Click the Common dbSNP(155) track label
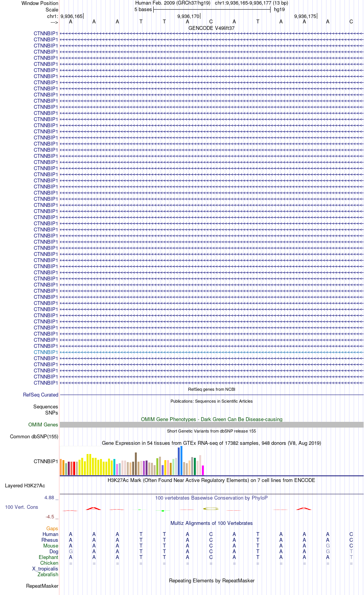 [34, 436]
